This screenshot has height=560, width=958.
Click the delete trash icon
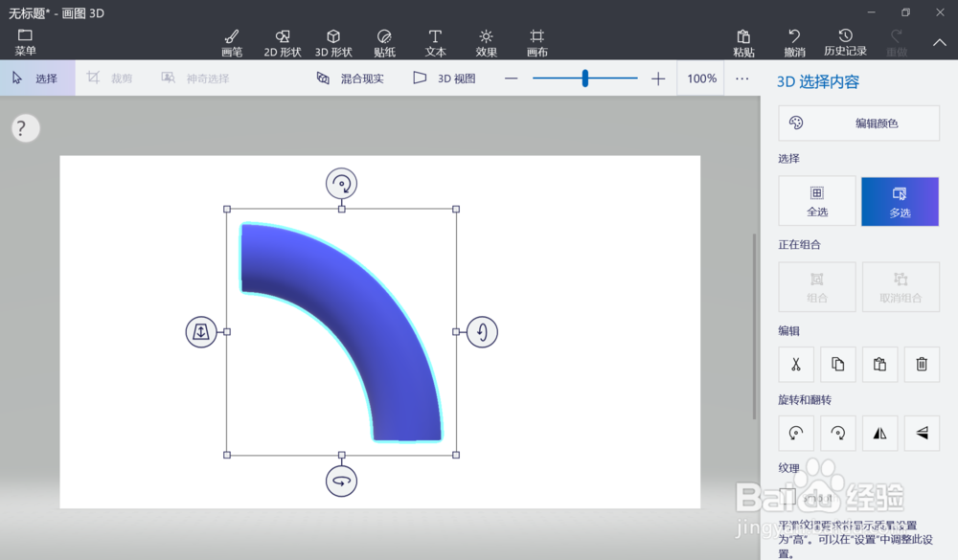coord(922,365)
